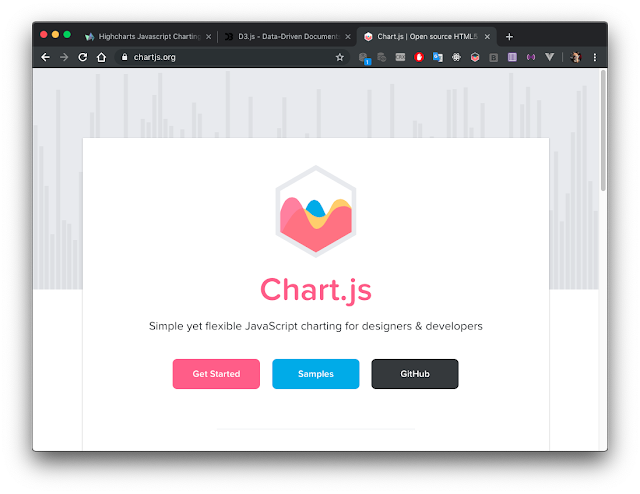The height and width of the screenshot is (494, 640).
Task: Open the extension with blue badge 1
Action: pos(364,58)
